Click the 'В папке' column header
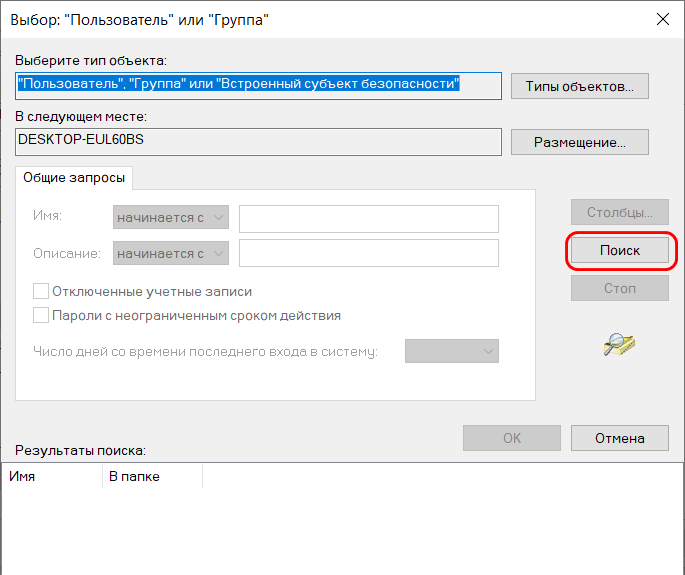Screen dimensions: 685x575 coord(152,477)
